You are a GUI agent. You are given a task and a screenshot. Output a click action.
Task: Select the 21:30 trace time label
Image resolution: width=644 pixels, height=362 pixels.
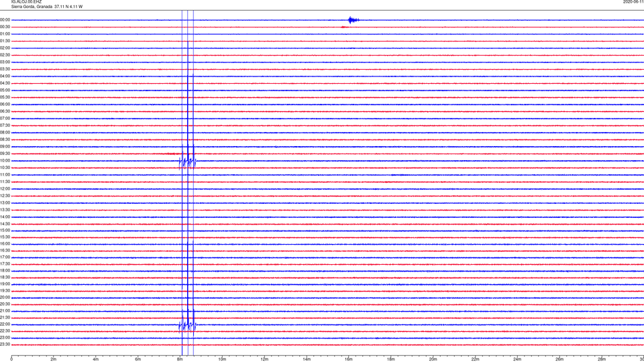click(x=5, y=317)
